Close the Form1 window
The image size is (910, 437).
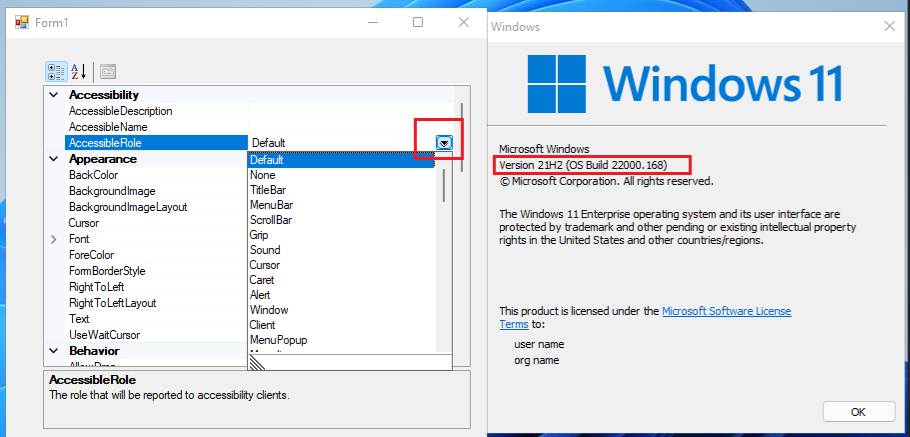click(464, 23)
